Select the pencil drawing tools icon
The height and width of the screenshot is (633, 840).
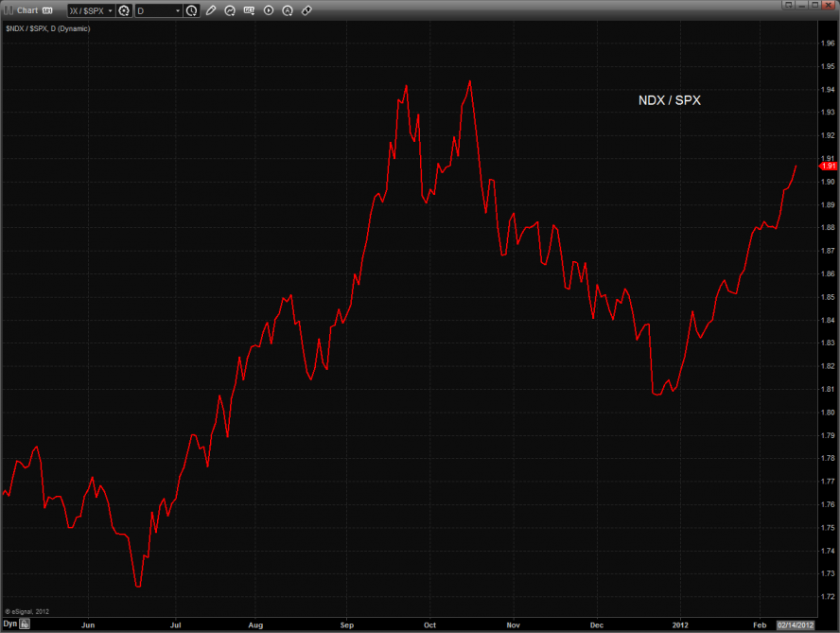click(x=211, y=10)
